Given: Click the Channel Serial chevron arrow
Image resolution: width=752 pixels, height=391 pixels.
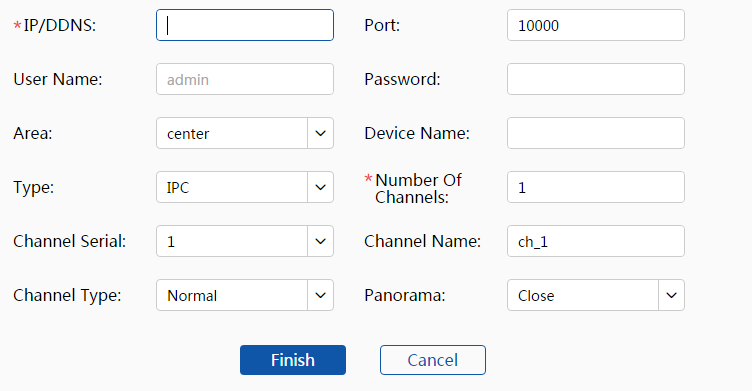Looking at the screenshot, I should coord(320,241).
